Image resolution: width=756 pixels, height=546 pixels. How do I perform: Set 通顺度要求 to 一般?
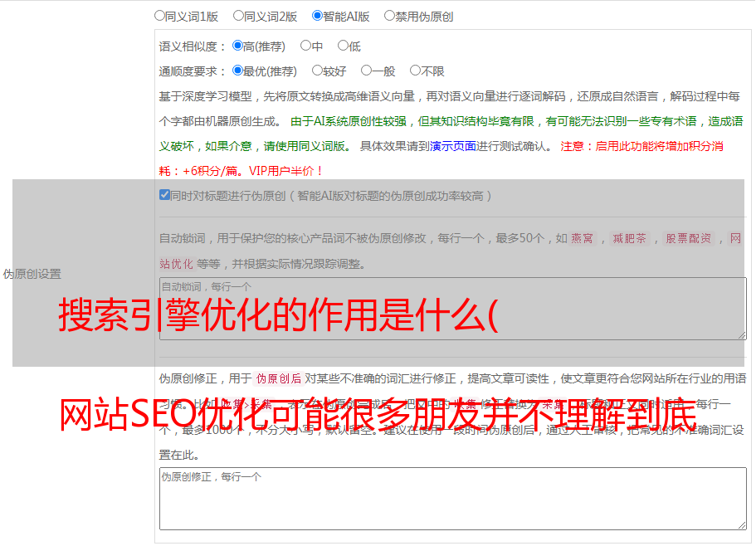point(367,71)
